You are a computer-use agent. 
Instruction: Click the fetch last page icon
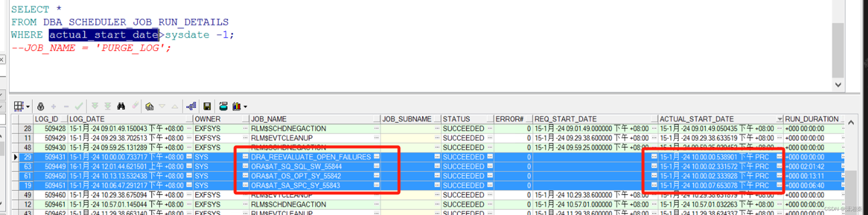click(x=108, y=106)
